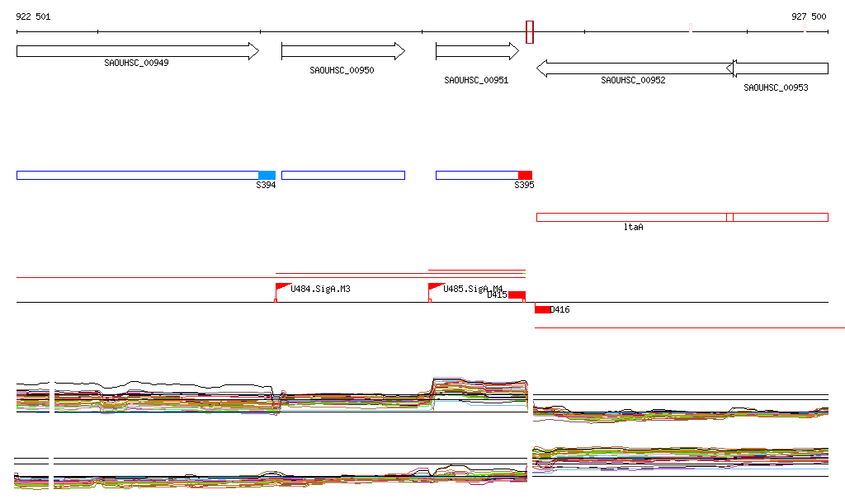Select the red D415 terminator block
845x504 pixels.
pos(517,295)
